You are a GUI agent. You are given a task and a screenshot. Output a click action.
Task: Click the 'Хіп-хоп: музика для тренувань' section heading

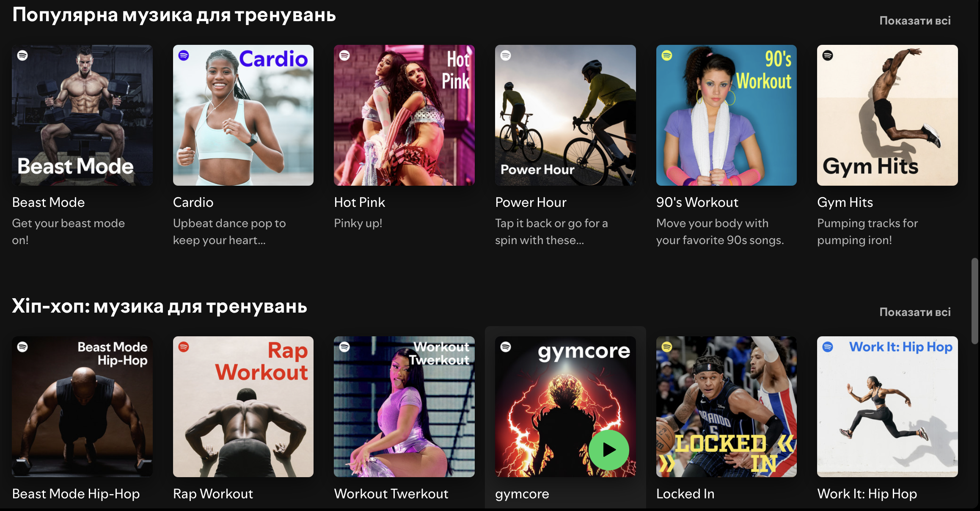pyautogui.click(x=160, y=306)
